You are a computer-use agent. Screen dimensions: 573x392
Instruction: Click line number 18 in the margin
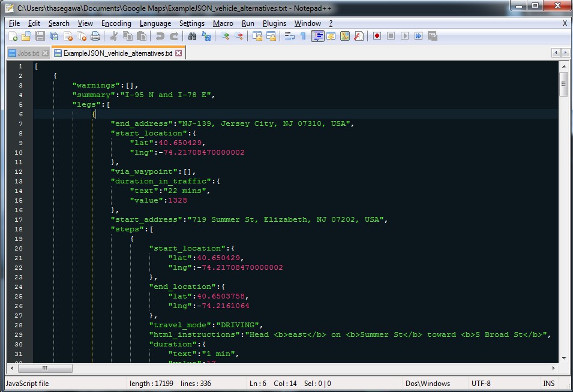pos(18,229)
